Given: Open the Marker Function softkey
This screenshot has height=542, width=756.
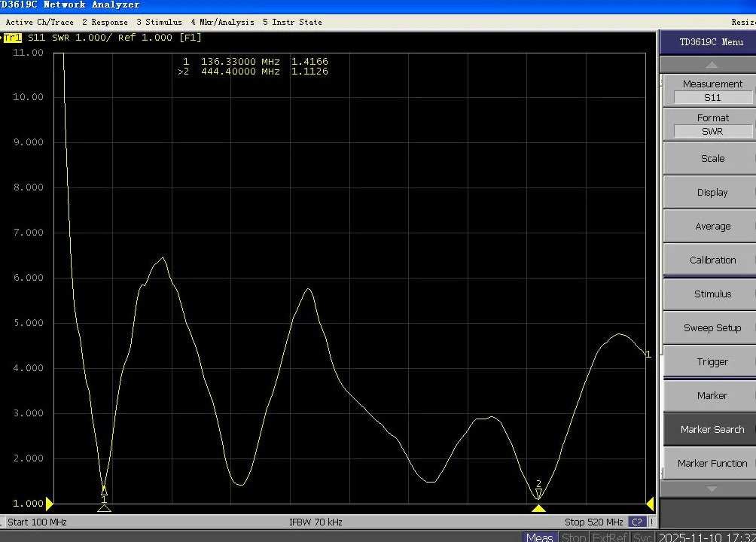Looking at the screenshot, I should point(710,463).
